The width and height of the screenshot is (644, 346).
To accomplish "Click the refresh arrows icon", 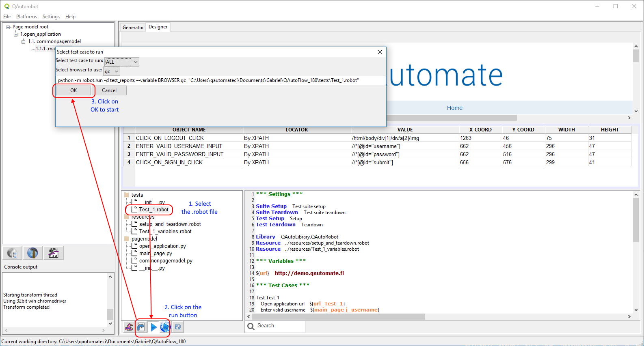I will click(178, 327).
